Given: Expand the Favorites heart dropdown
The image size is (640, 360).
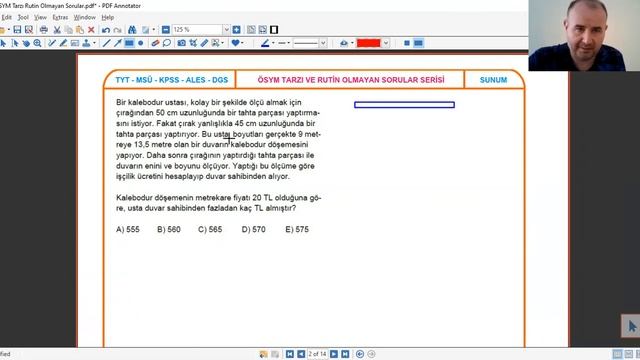Looking at the screenshot, I should [242, 43].
